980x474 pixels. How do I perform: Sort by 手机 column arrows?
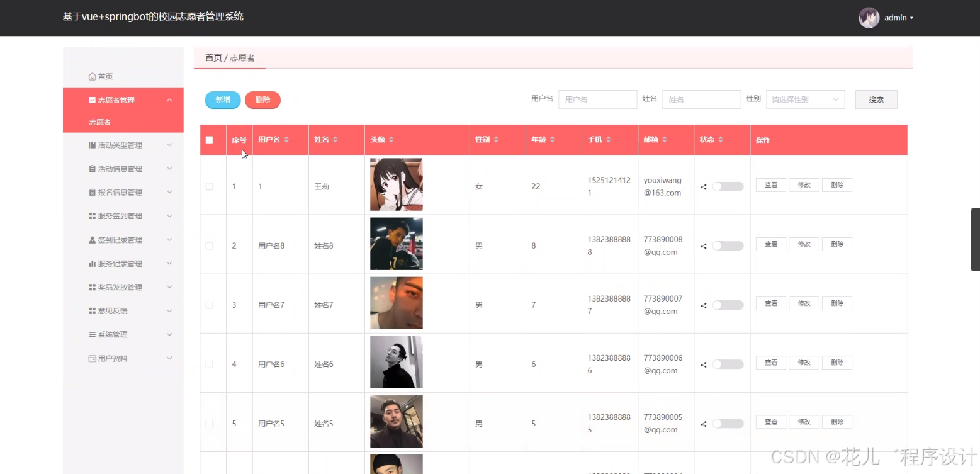point(609,140)
